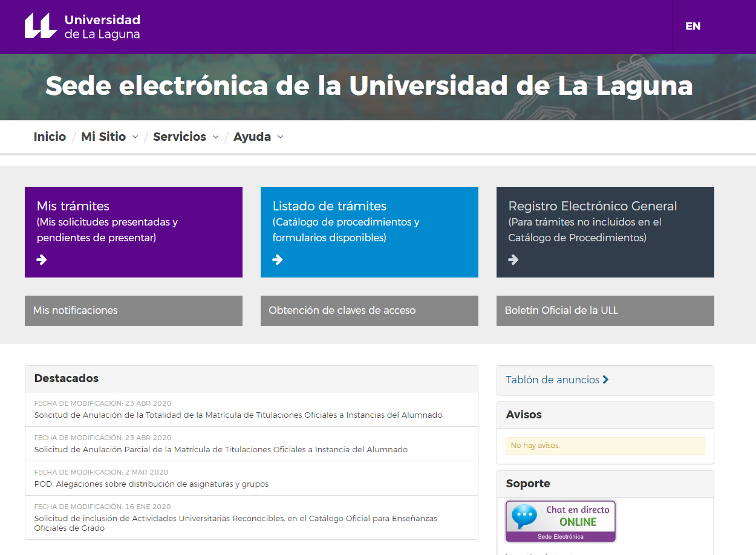This screenshot has height=555, width=756.
Task: Switch language to EN
Action: coord(692,26)
